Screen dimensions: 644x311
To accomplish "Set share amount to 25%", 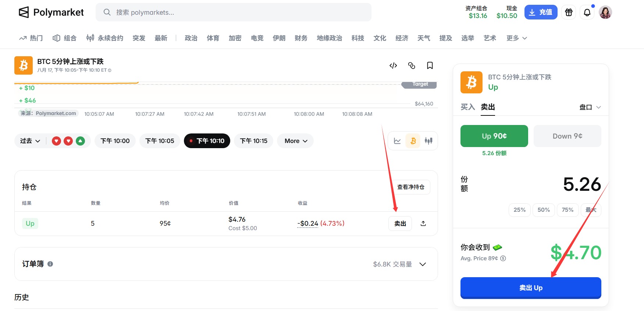I will pos(520,210).
